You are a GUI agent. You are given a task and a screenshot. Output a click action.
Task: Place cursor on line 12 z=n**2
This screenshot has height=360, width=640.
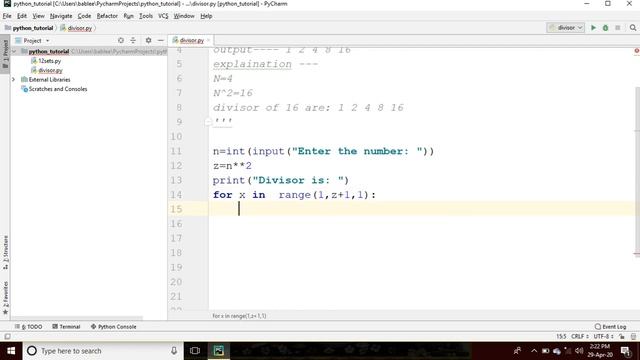232,166
